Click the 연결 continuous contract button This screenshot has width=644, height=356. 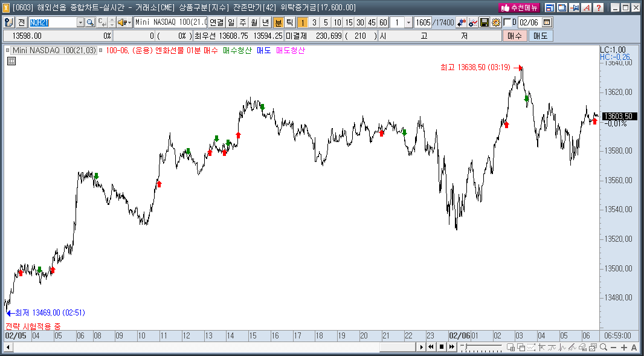[216, 22]
